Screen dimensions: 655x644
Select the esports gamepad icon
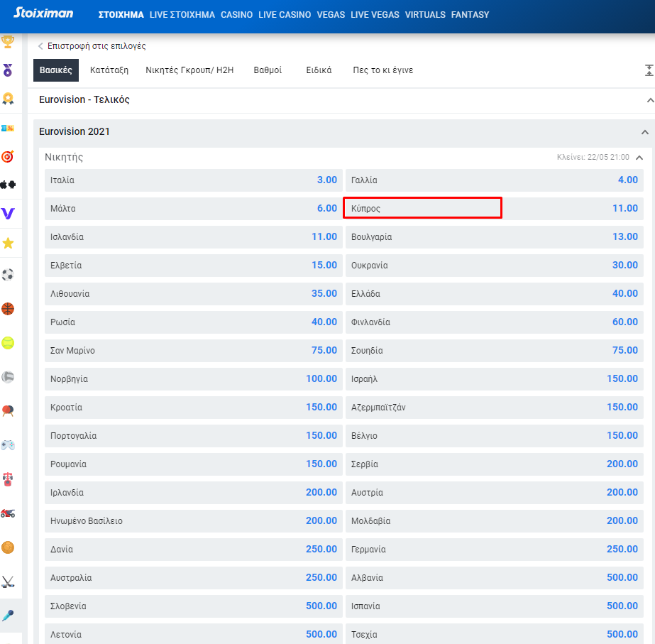coord(8,444)
